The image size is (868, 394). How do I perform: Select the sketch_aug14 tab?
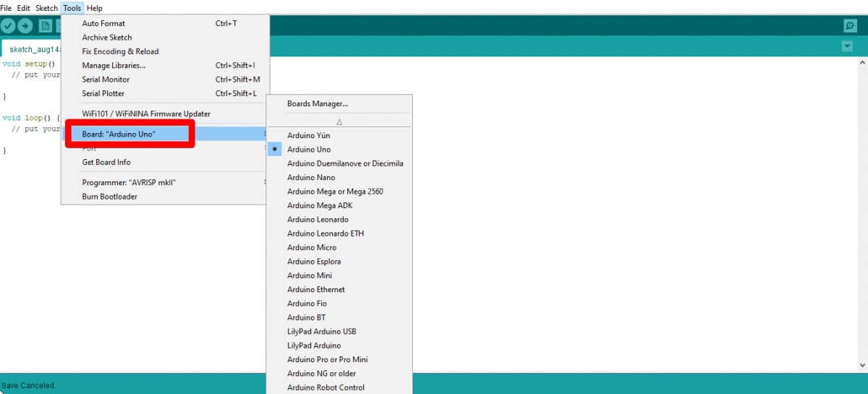[x=33, y=50]
